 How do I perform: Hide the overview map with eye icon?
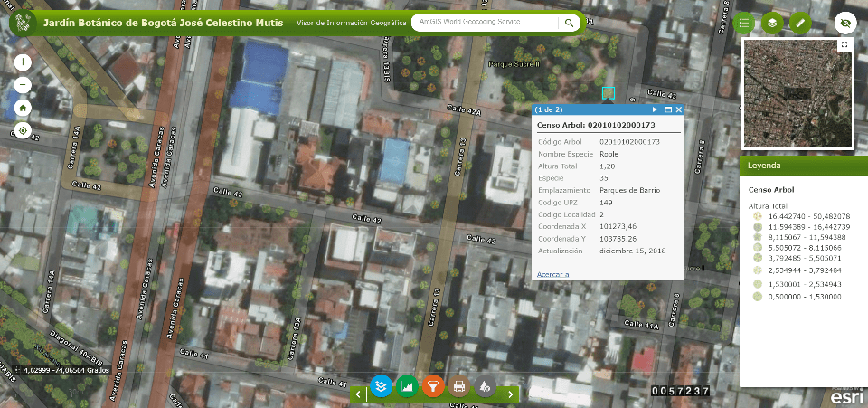click(x=845, y=23)
